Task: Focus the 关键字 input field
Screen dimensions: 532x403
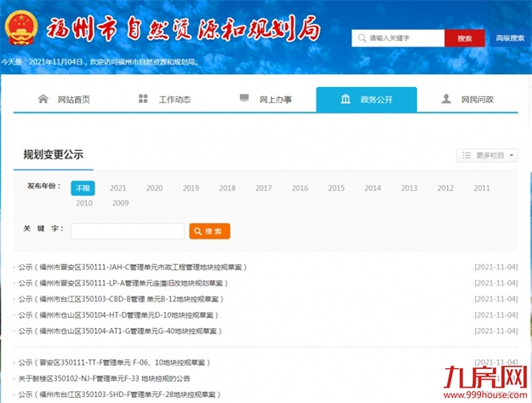Action: pyautogui.click(x=128, y=231)
